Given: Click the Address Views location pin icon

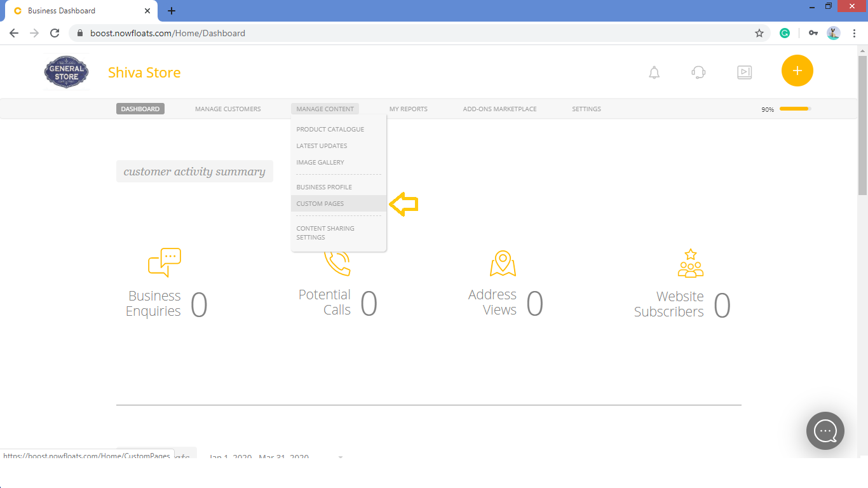Looking at the screenshot, I should tap(503, 262).
